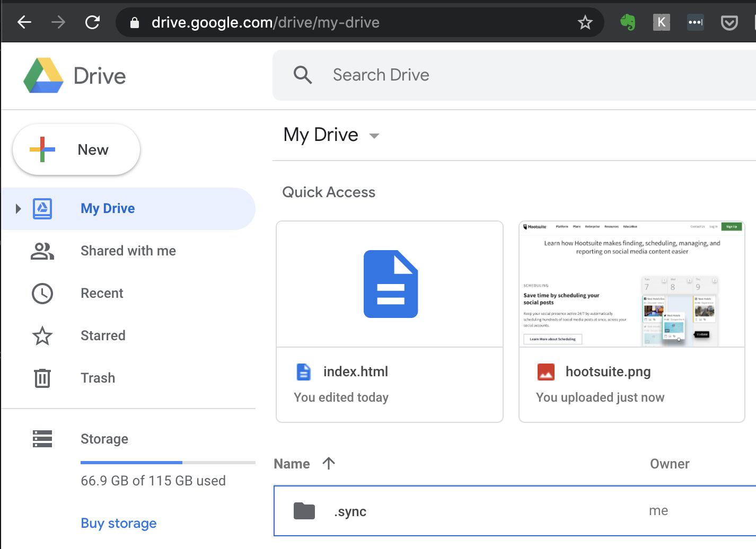Open the hootsuite.png preview thumbnail
Screen dimensions: 756x549
coord(632,284)
